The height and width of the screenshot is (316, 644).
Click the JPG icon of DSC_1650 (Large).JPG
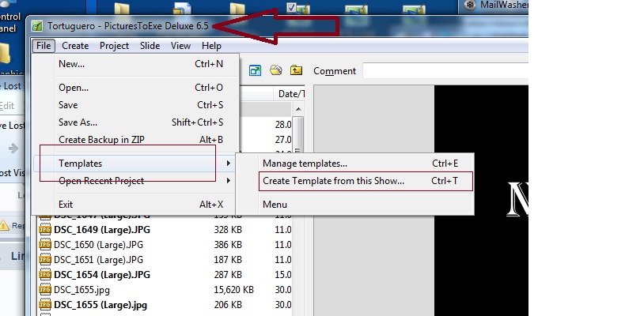tap(45, 245)
